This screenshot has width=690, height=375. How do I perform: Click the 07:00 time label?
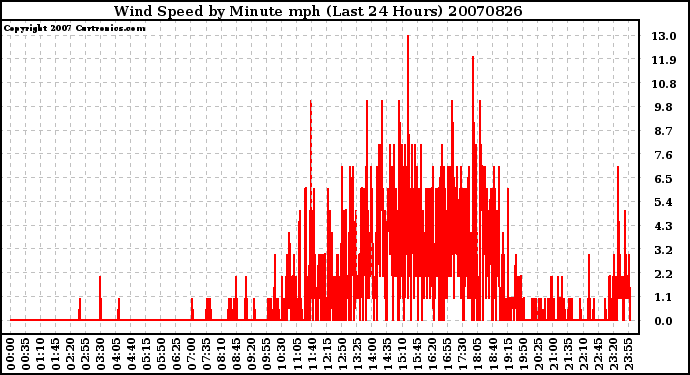(x=191, y=355)
